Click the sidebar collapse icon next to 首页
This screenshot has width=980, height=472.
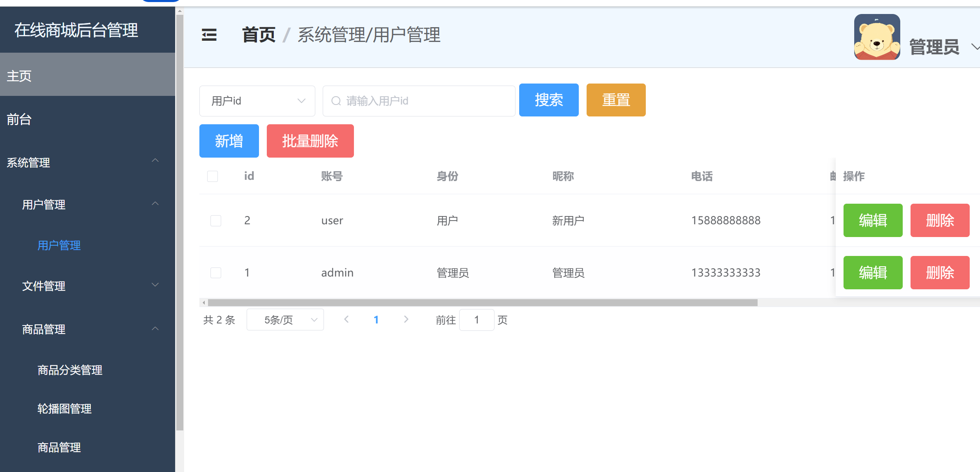pos(209,35)
